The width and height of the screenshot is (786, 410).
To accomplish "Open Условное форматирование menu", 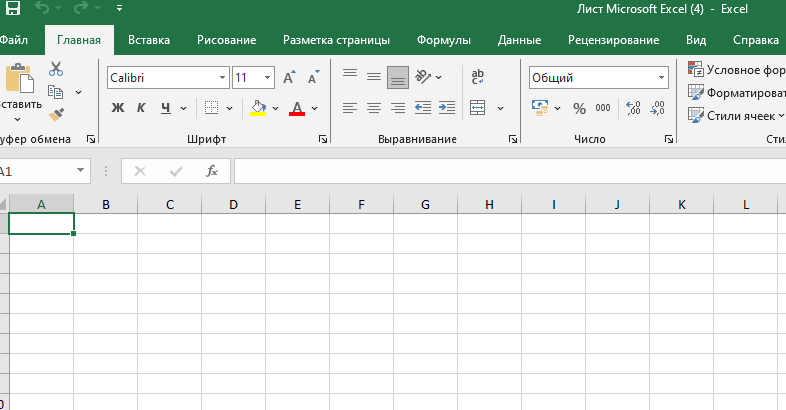I will coord(736,70).
